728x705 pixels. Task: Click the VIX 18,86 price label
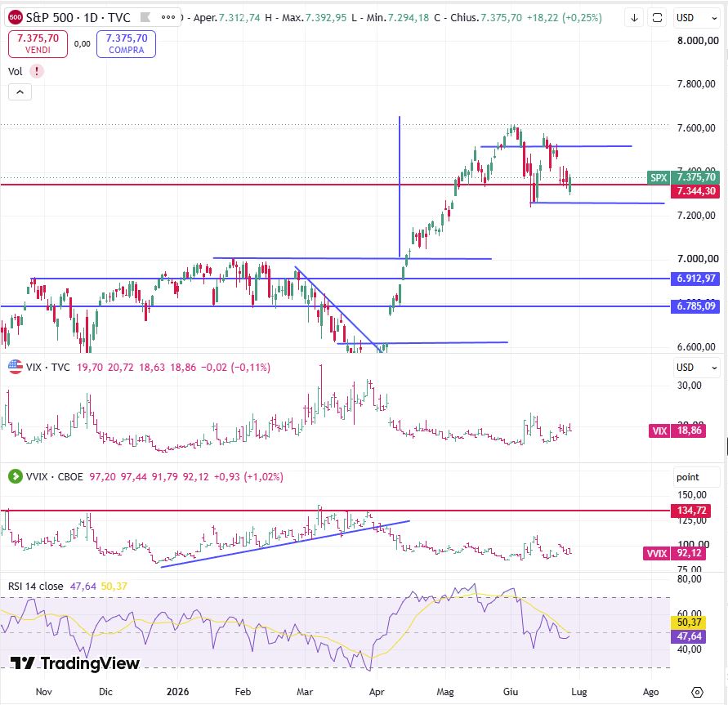(677, 431)
